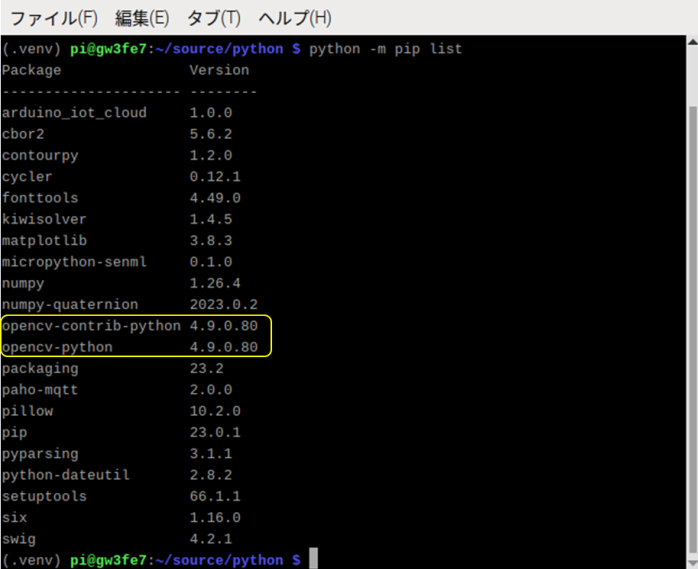The height and width of the screenshot is (569, 698).
Task: Click the setuptools package entry
Action: tap(44, 496)
